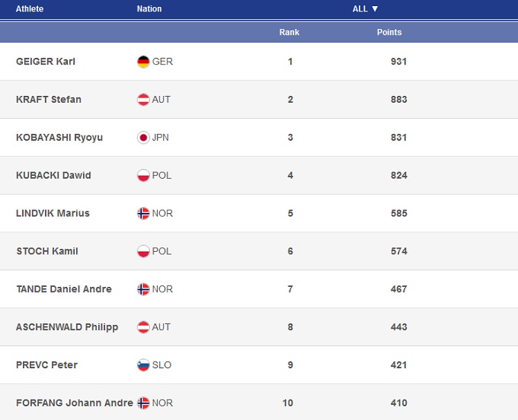Click the Points sub-header

coord(389,33)
